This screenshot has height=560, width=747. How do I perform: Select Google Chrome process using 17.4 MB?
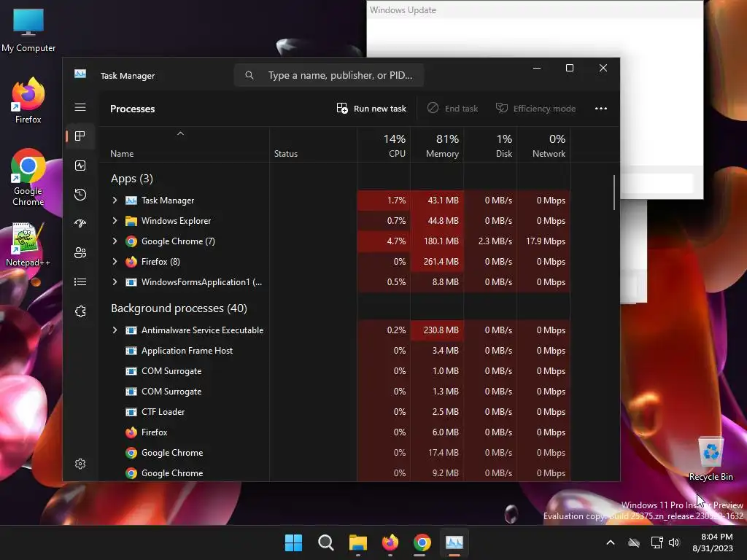pos(334,453)
